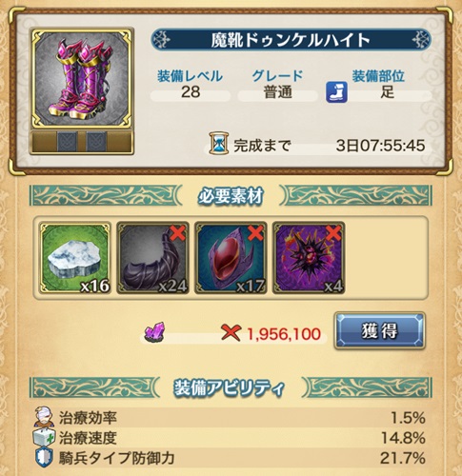The width and height of the screenshot is (462, 476).
Task: Tap the bandaged healer 治療効率 icon
Action: click(x=44, y=417)
